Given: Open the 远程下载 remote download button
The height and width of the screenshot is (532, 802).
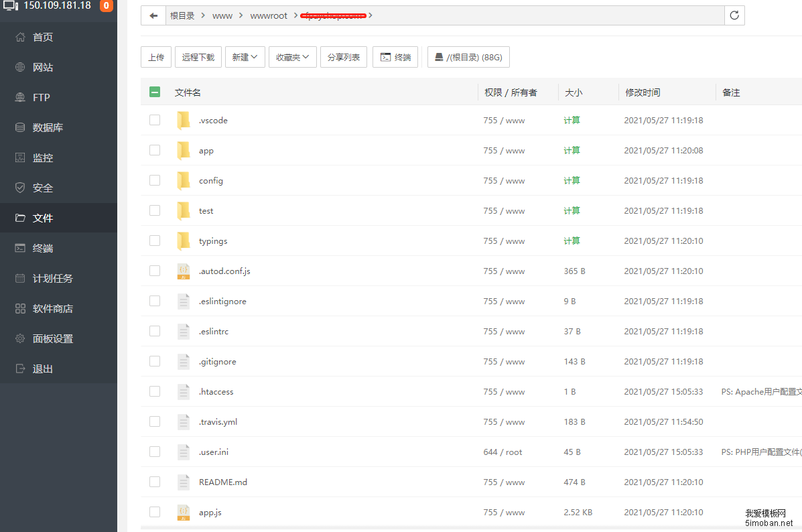Looking at the screenshot, I should [198, 58].
